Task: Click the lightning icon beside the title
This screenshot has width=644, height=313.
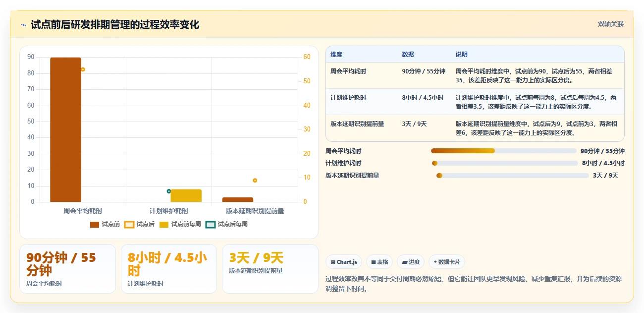Action: click(x=23, y=25)
